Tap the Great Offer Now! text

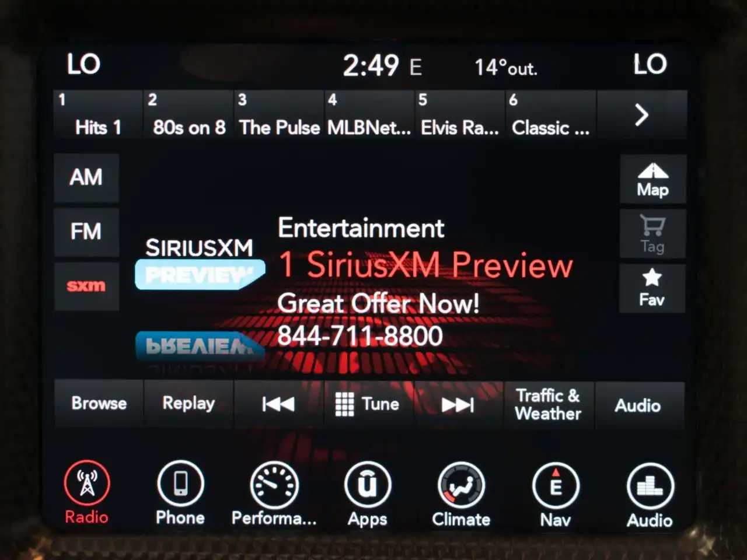(x=379, y=303)
